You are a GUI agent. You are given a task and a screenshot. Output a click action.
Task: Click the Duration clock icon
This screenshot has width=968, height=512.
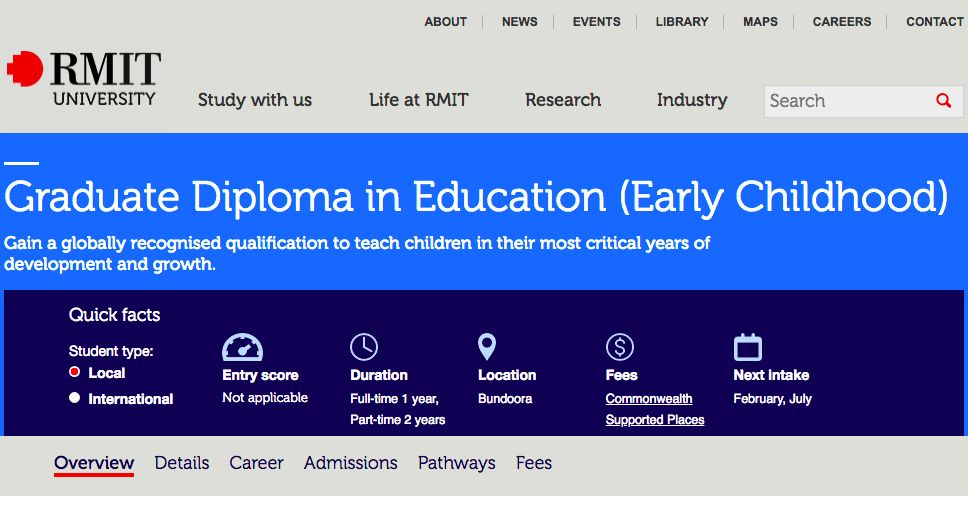tap(364, 347)
